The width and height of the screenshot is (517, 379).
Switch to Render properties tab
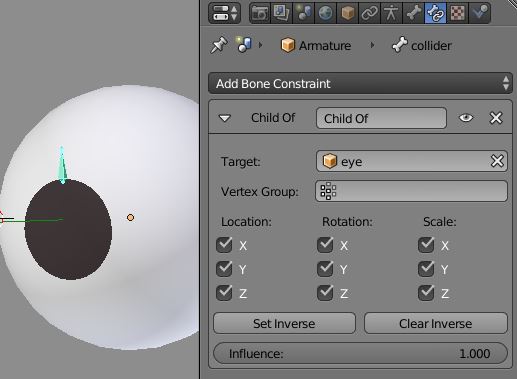(x=260, y=13)
